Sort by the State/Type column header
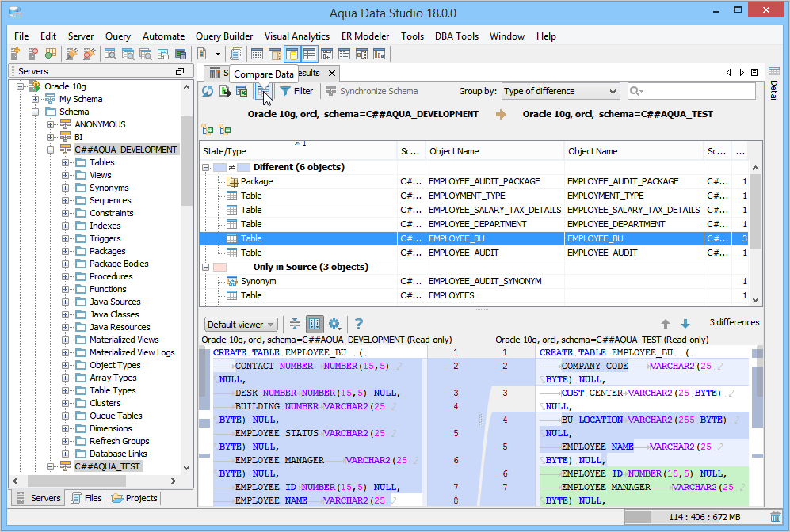Screen dimensions: 790x532 298,151
